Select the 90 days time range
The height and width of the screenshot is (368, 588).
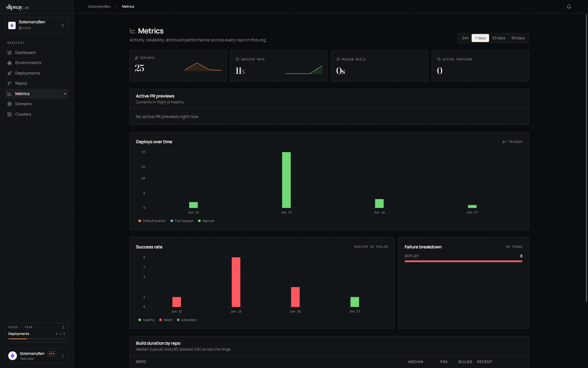click(518, 38)
